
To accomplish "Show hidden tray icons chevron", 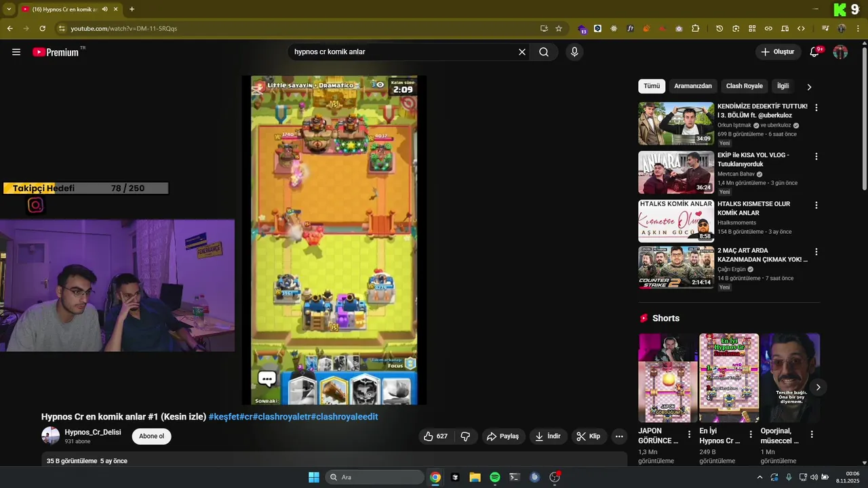I will pyautogui.click(x=759, y=477).
